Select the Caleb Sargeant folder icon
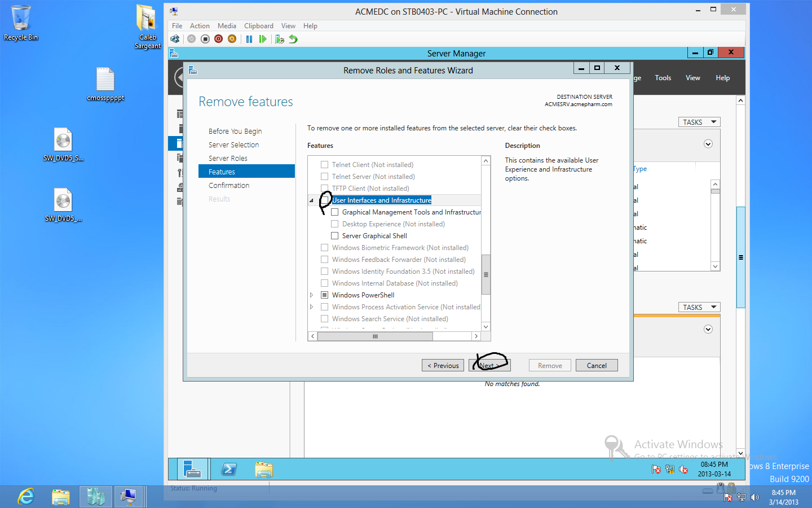This screenshot has width=812, height=508. coord(147,27)
